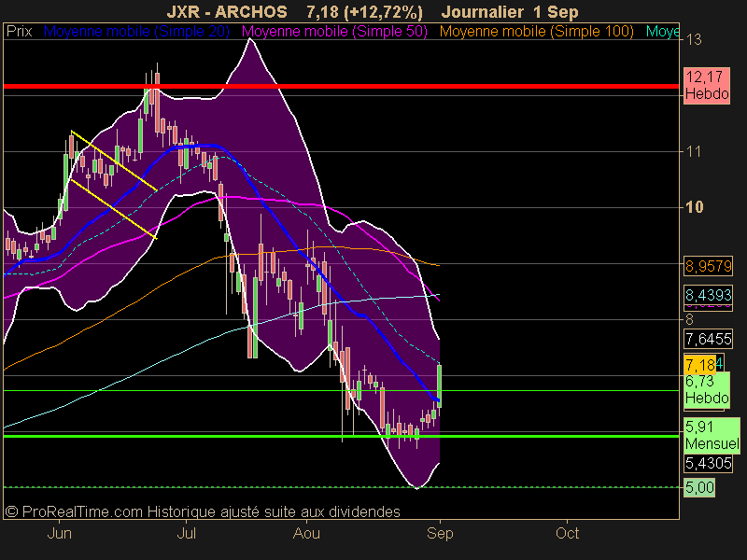Image resolution: width=747 pixels, height=560 pixels.
Task: Click the '13' price axis label
Action: point(694,39)
